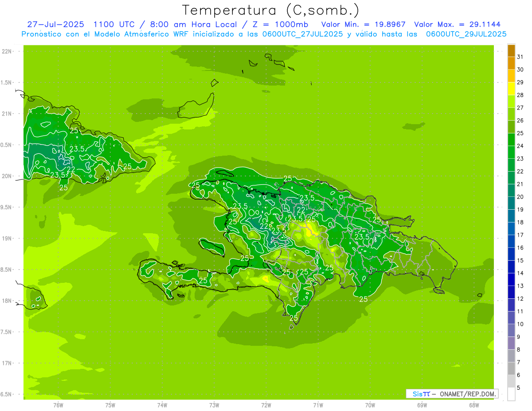532x411 pixels.
Task: Click the "68W" longitude axis label
Action: (474, 405)
